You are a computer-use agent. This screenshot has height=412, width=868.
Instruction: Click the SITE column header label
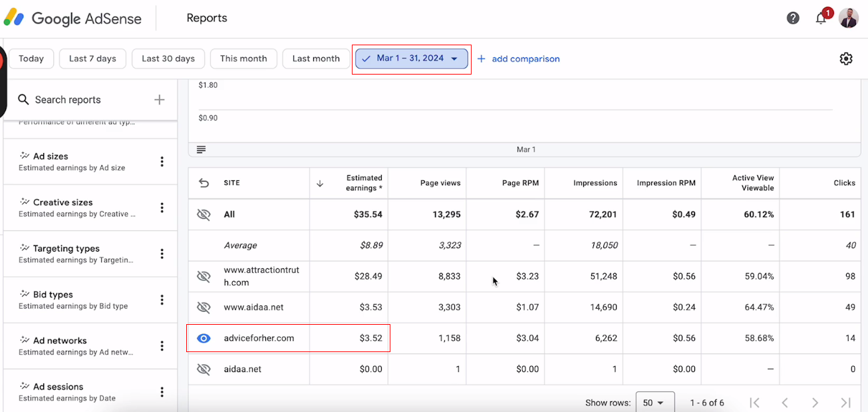coord(232,183)
